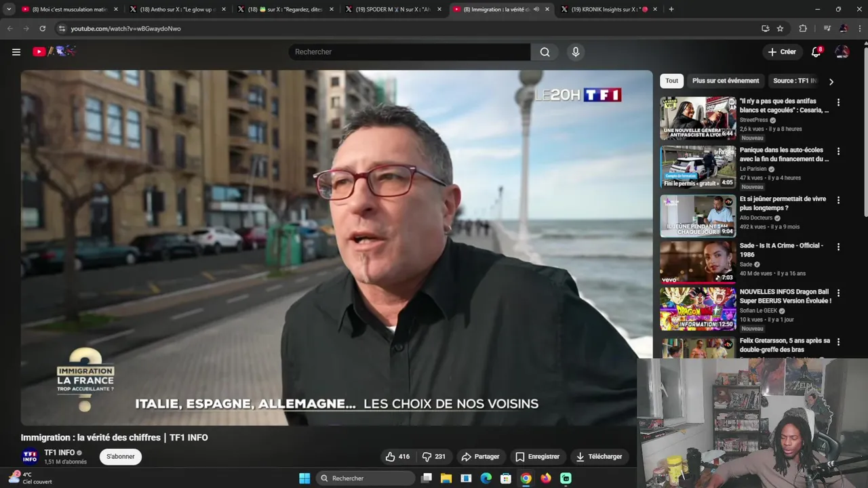Save the video with Enregistrer
Image resolution: width=868 pixels, height=488 pixels.
pos(537,457)
